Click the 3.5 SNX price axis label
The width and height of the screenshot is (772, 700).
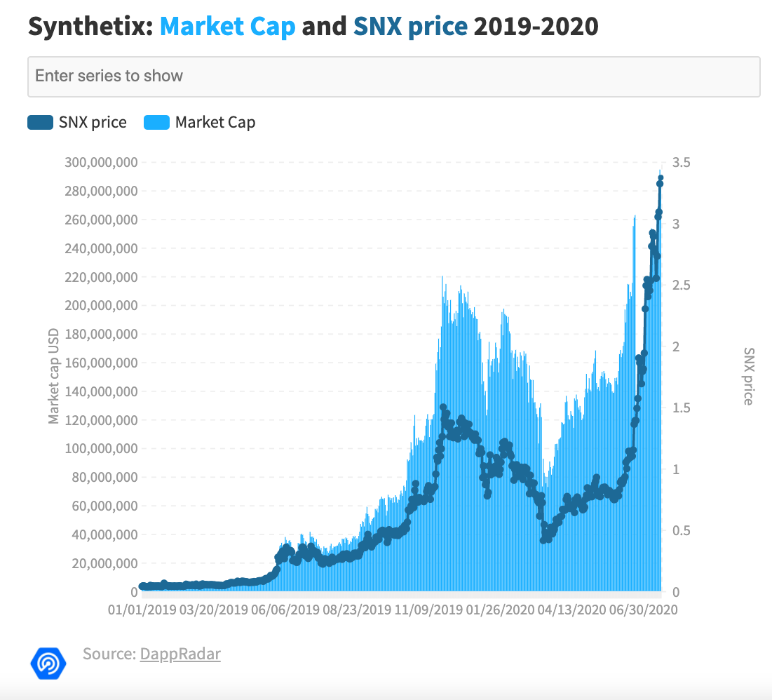pyautogui.click(x=682, y=162)
